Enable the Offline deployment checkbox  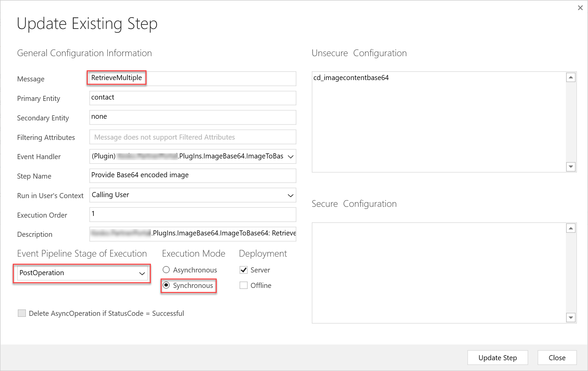coord(244,285)
